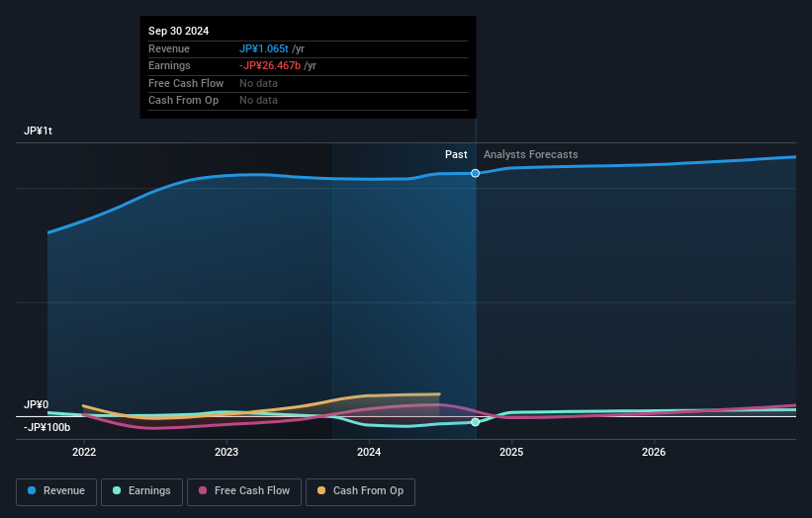Click the JP¥0 y-axis label
Viewport: 812px width, 518px height.
[x=36, y=404]
